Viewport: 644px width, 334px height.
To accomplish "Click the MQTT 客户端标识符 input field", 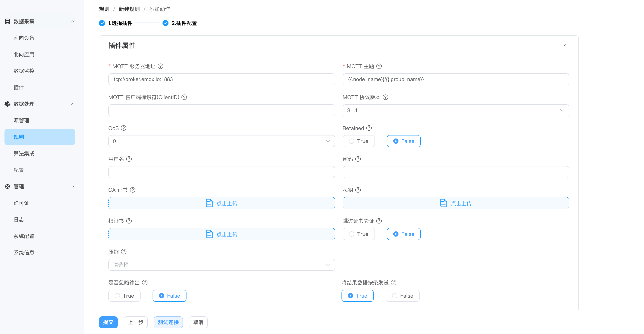I will coord(221,110).
